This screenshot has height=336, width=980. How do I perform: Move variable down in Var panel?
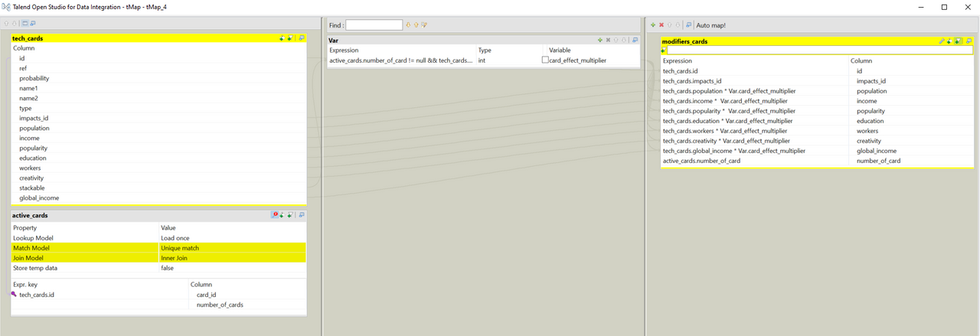624,40
